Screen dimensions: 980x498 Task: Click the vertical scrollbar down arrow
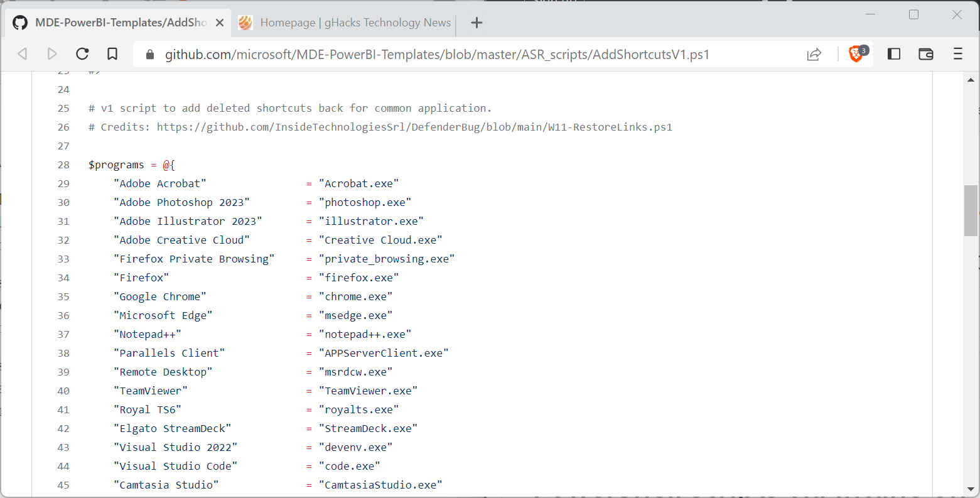click(x=970, y=490)
